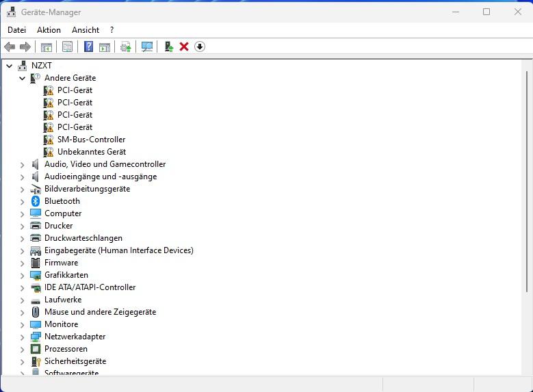Click the Monitore screen icon
The width and height of the screenshot is (533, 392).
(x=36, y=324)
